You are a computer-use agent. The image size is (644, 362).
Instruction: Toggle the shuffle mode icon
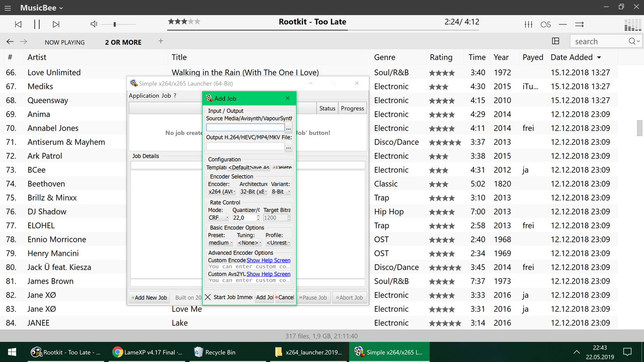tap(580, 24)
